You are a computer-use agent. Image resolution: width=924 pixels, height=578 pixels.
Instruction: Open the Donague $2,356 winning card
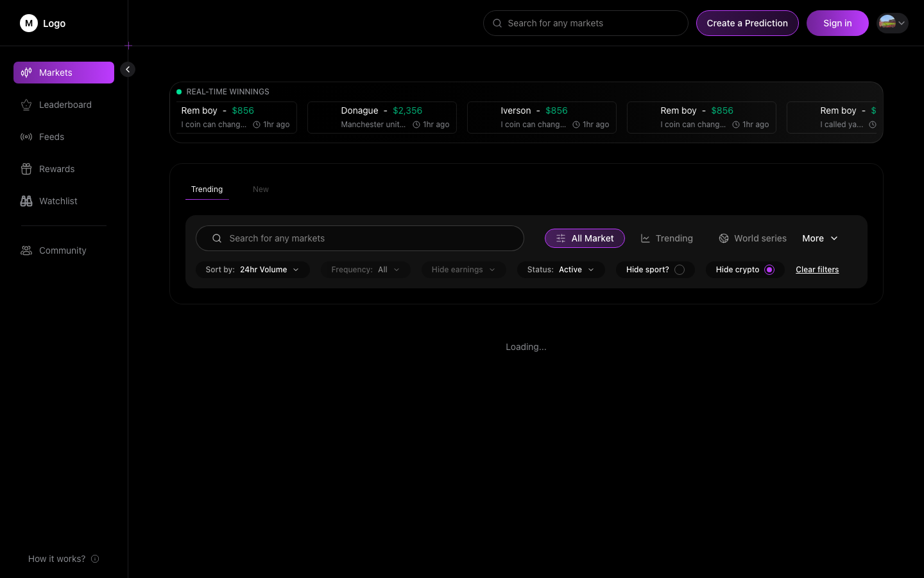[x=382, y=118]
